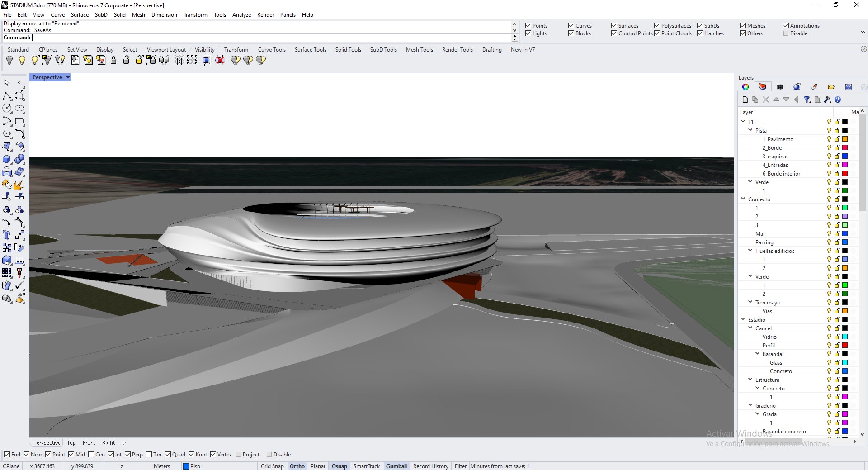Collapse the Pista sublayer group

point(750,130)
